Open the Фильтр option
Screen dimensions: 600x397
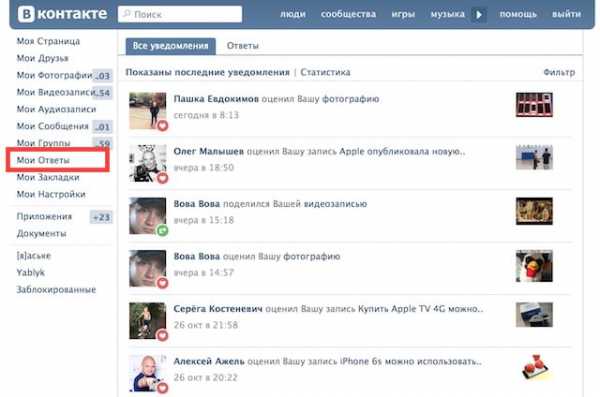[559, 72]
